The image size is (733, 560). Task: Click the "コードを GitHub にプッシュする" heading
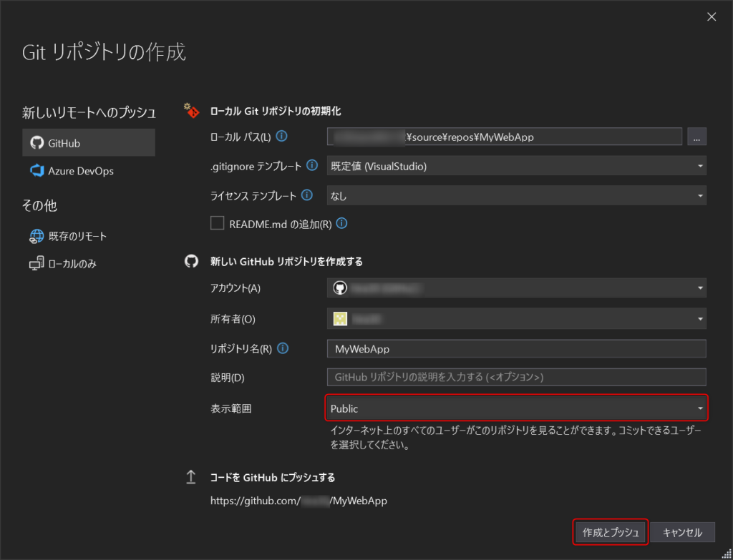pos(273,477)
